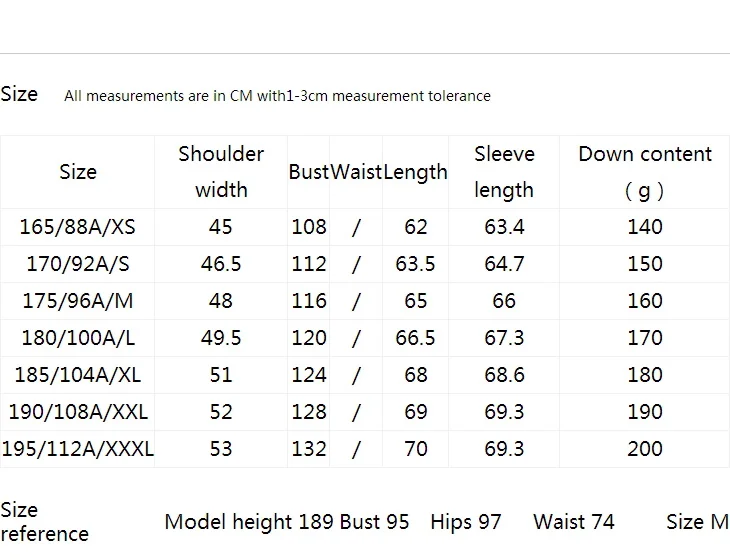Click the Waist column header
The width and height of the screenshot is (730, 560).
[x=356, y=172]
